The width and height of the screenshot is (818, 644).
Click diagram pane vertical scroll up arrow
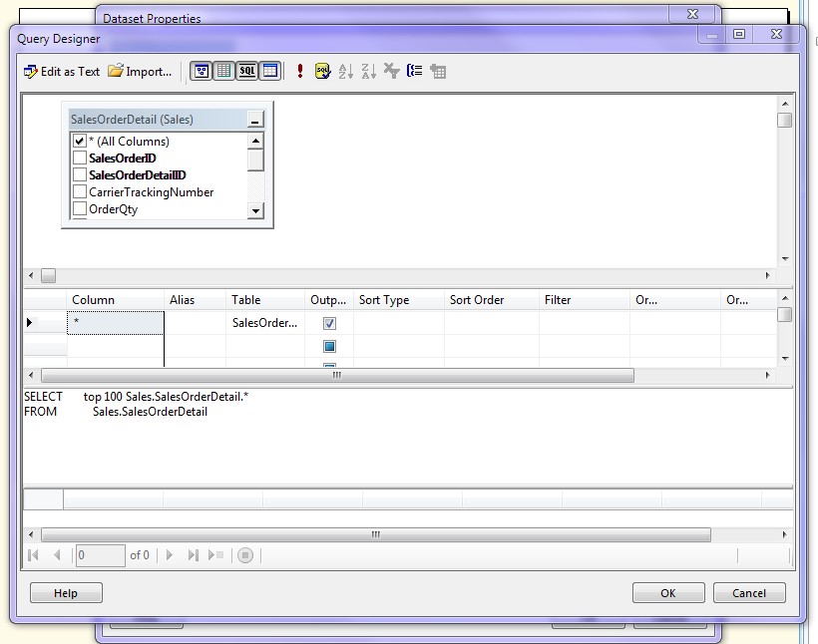click(785, 104)
